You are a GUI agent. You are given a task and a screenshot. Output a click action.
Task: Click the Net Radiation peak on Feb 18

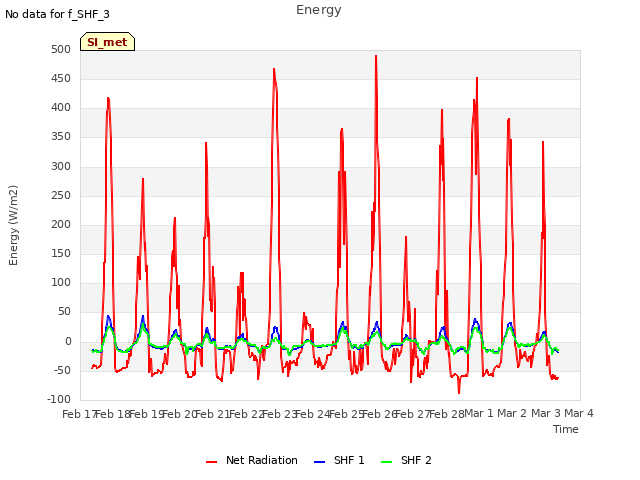point(108,98)
